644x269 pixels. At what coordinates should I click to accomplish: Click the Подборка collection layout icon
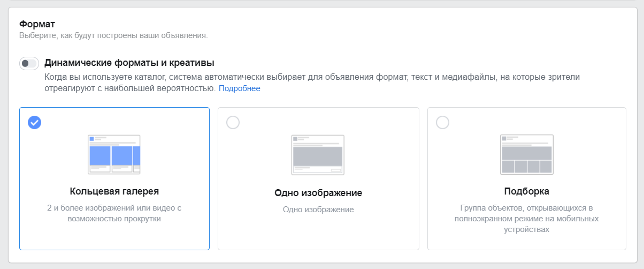click(x=526, y=154)
